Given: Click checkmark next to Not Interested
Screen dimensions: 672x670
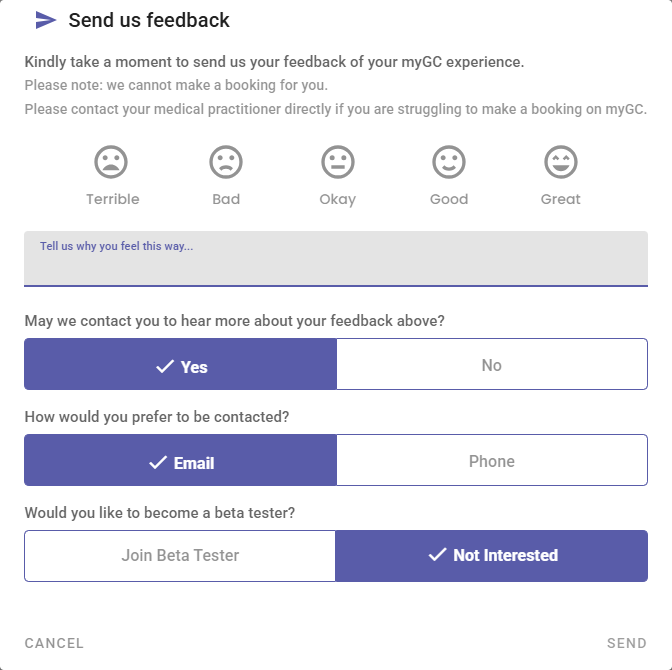Looking at the screenshot, I should point(437,555).
